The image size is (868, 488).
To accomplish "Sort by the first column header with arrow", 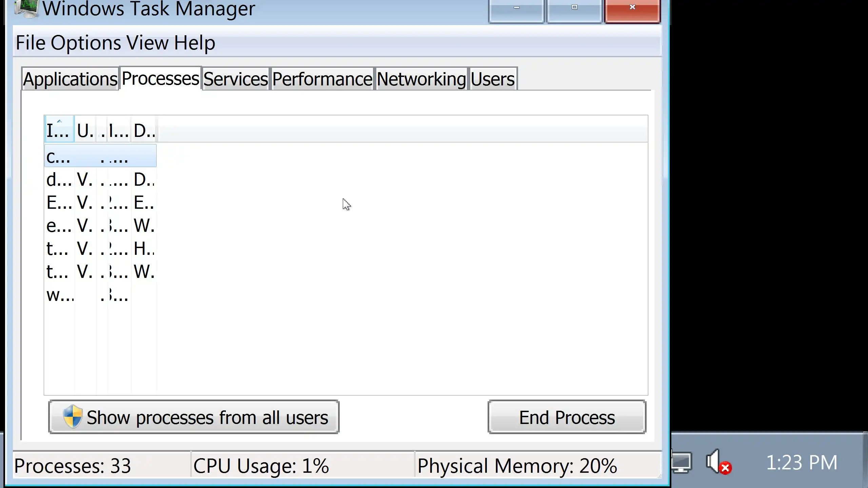I will (59, 130).
